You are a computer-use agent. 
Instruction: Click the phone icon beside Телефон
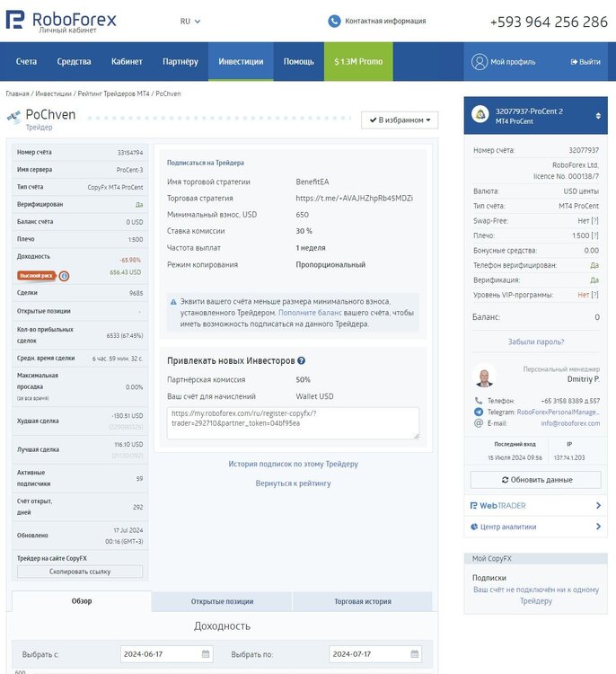(478, 400)
